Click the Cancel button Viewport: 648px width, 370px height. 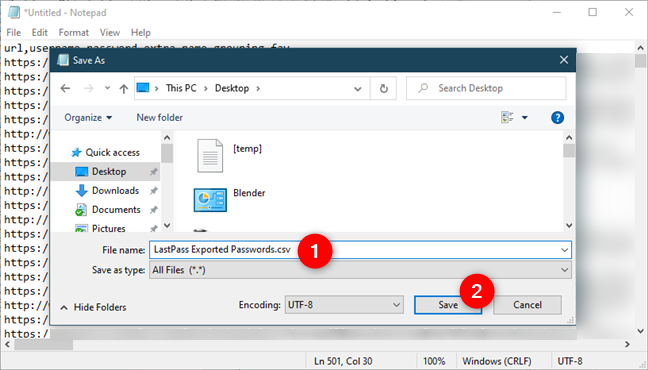(527, 305)
